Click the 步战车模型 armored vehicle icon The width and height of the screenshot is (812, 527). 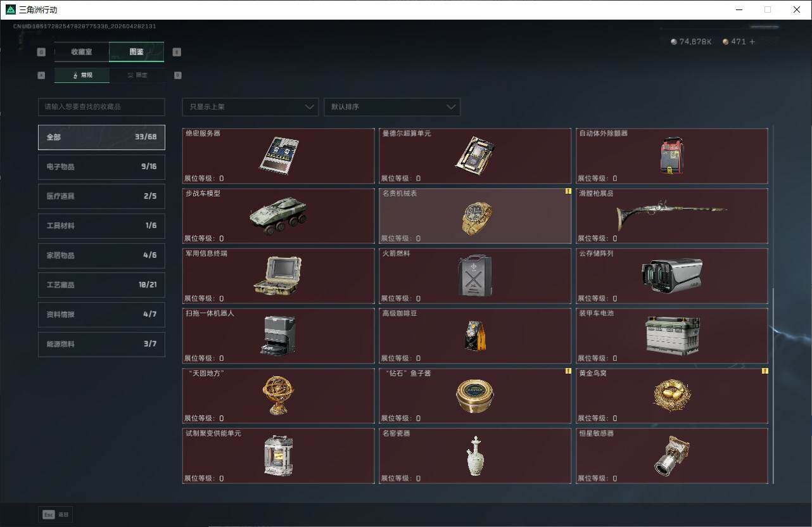(277, 215)
